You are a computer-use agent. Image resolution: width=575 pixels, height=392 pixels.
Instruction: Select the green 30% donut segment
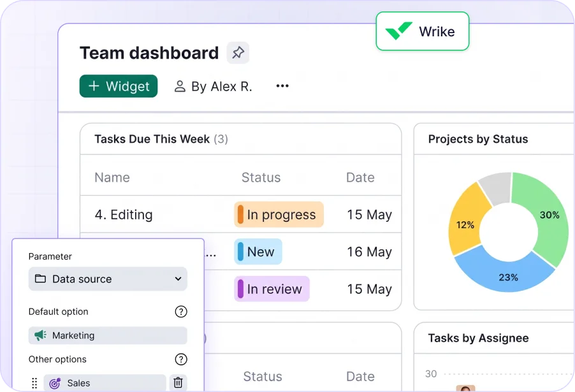(x=548, y=216)
